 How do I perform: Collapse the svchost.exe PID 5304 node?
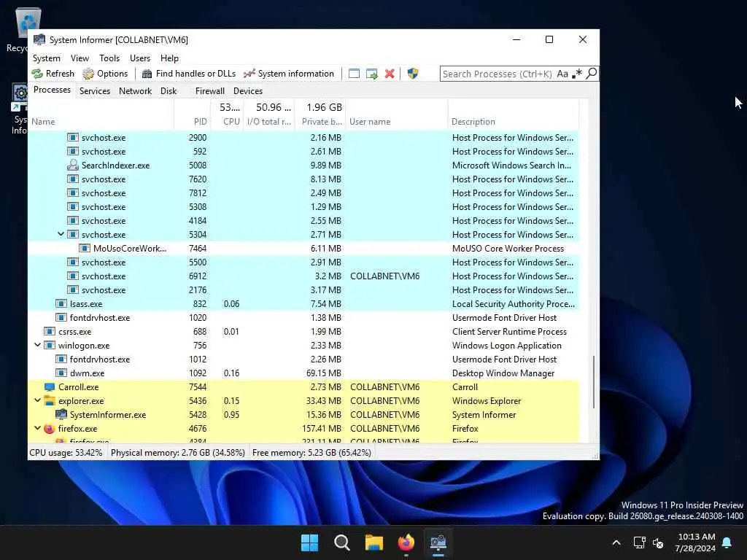[x=61, y=234]
